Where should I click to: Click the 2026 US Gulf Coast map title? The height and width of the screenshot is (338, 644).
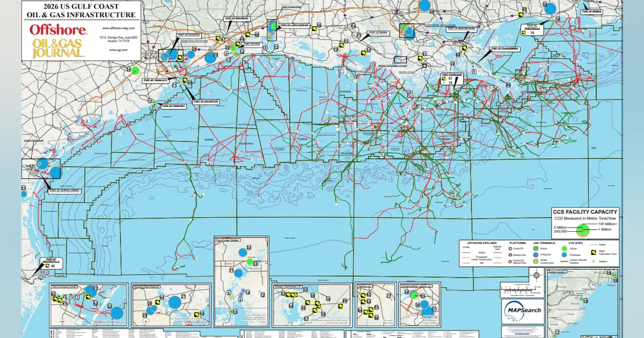point(82,11)
